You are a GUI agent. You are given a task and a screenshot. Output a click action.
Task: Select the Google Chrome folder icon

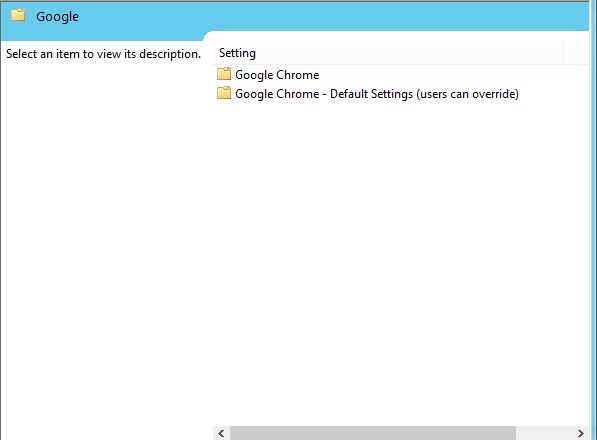point(224,74)
